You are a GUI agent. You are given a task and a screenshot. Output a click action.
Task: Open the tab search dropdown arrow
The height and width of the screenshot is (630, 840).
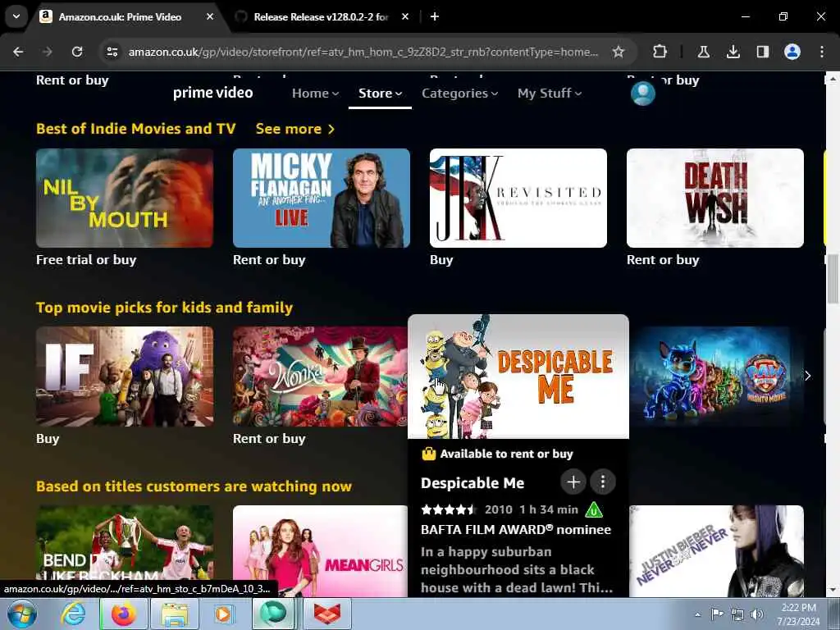pyautogui.click(x=16, y=16)
